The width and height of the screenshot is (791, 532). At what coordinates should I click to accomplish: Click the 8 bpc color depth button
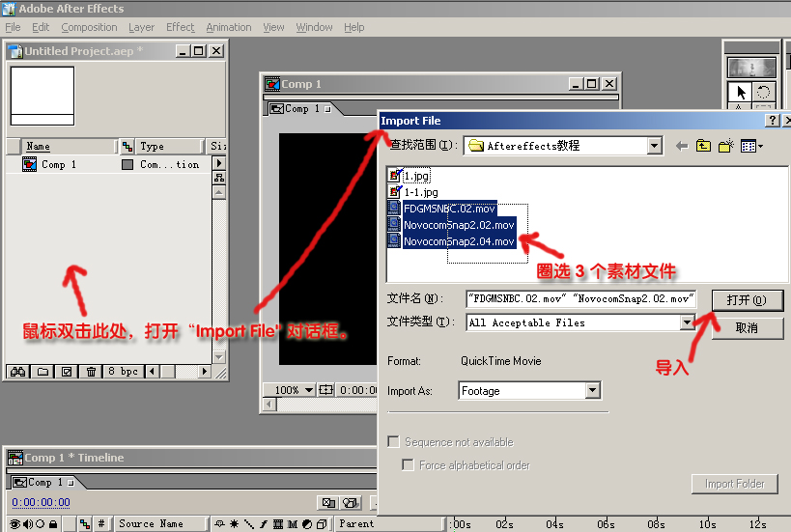coord(123,372)
